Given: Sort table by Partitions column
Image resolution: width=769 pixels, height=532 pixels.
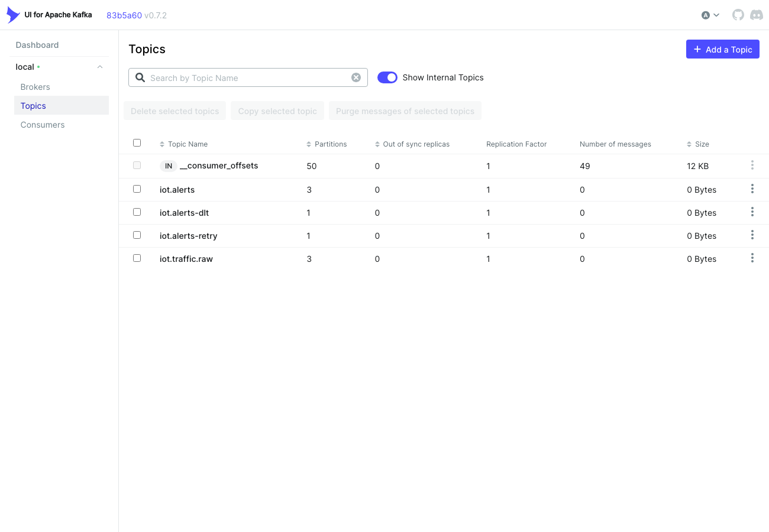Looking at the screenshot, I should (x=327, y=144).
